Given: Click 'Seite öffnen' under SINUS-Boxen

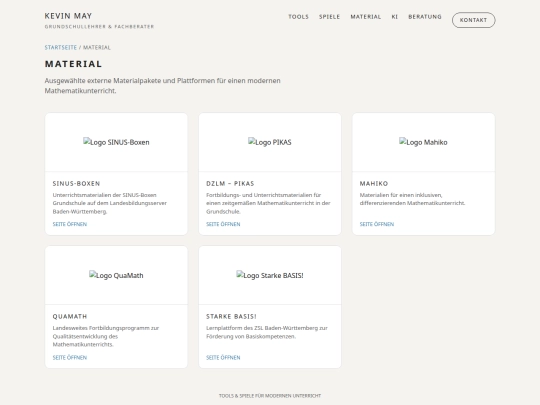Looking at the screenshot, I should [x=70, y=224].
